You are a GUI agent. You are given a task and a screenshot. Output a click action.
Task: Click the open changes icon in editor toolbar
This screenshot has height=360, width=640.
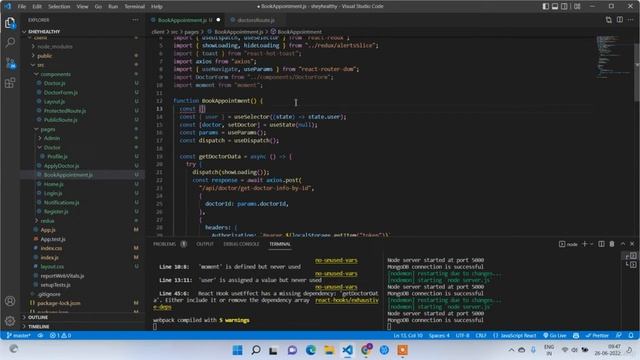(x=609, y=20)
